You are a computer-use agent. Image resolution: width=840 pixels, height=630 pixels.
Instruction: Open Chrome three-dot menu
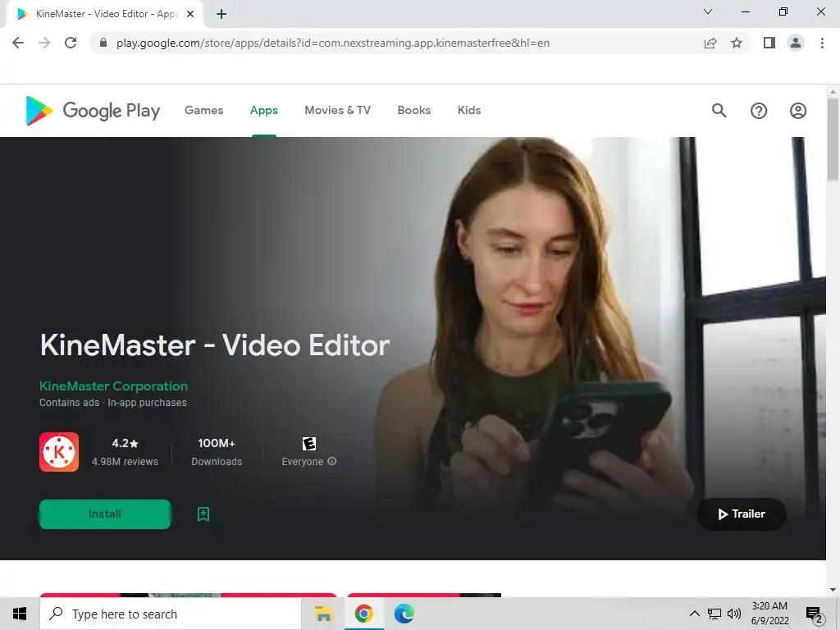[x=822, y=43]
